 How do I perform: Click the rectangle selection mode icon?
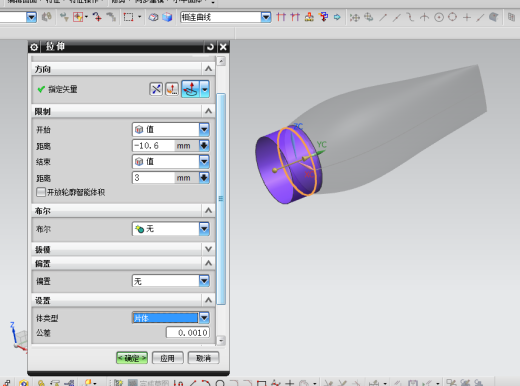tap(128, 17)
